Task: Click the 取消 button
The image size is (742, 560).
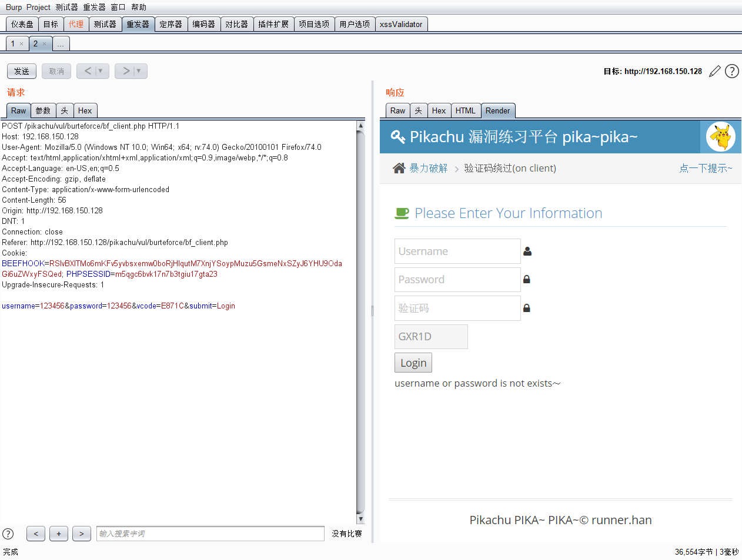Action: click(56, 71)
